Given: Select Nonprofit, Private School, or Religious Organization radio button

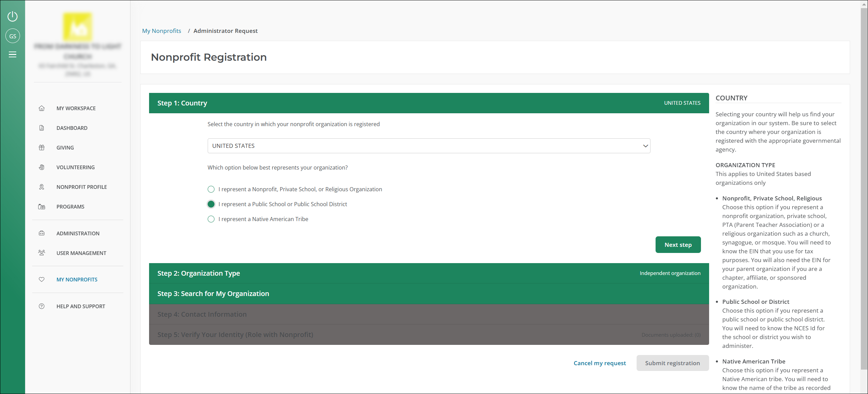Looking at the screenshot, I should [x=211, y=189].
